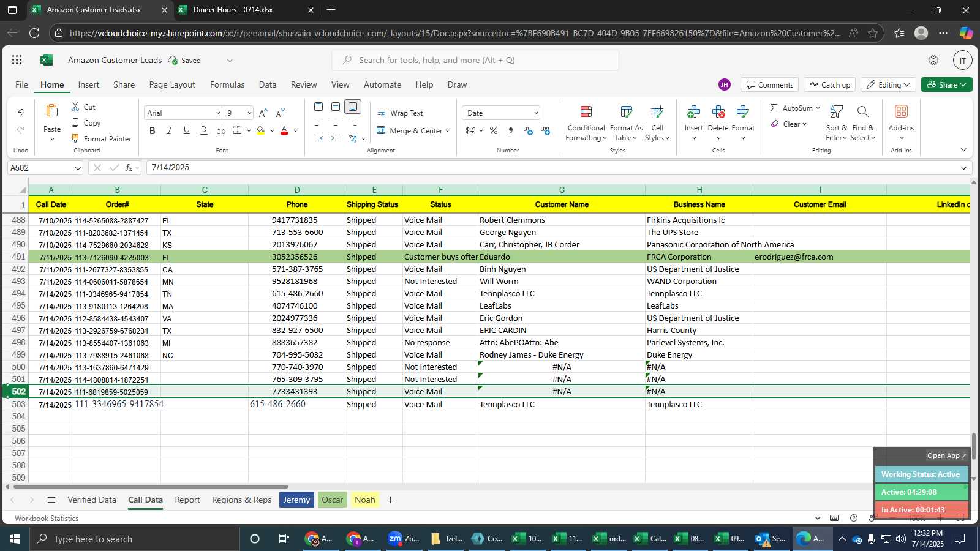
Task: Open the Conditional Formatting menu
Action: click(x=586, y=123)
